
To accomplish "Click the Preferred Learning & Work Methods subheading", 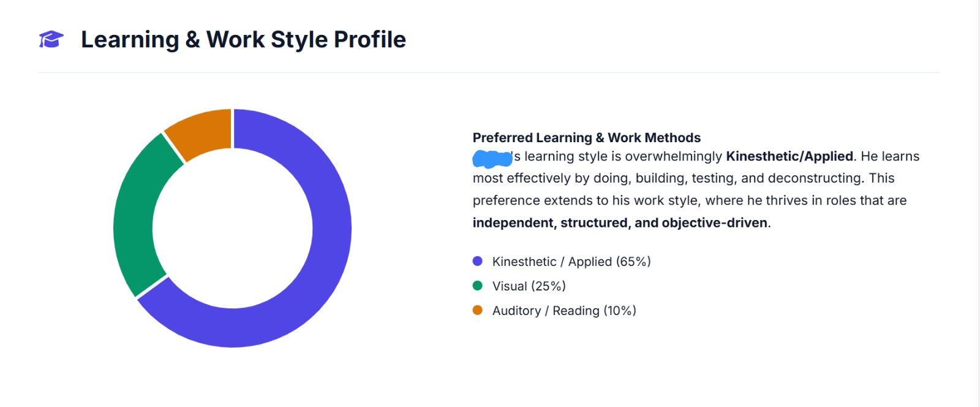I will [587, 137].
